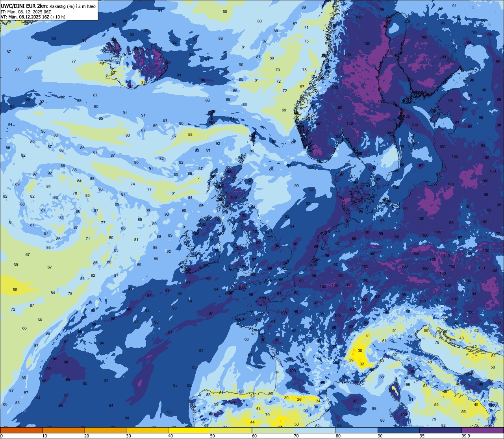Click the forecast offset "(+10 h)"
This screenshot has width=504, height=439.
58,17
